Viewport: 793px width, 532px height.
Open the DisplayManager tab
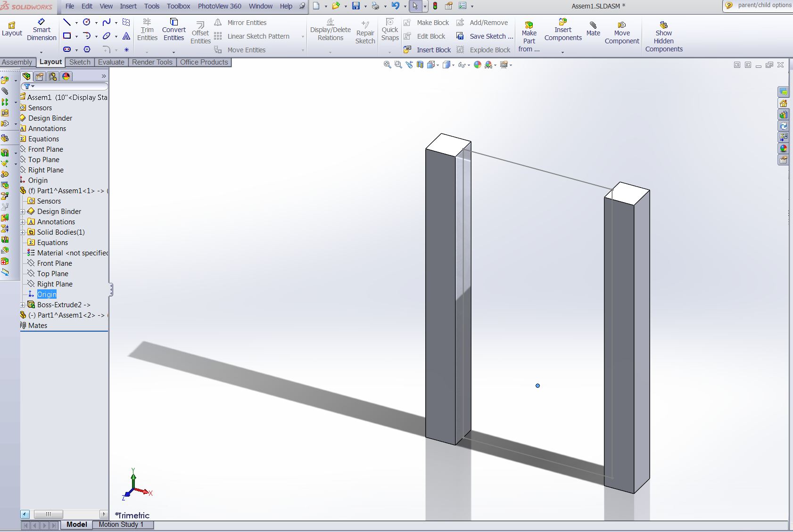66,76
